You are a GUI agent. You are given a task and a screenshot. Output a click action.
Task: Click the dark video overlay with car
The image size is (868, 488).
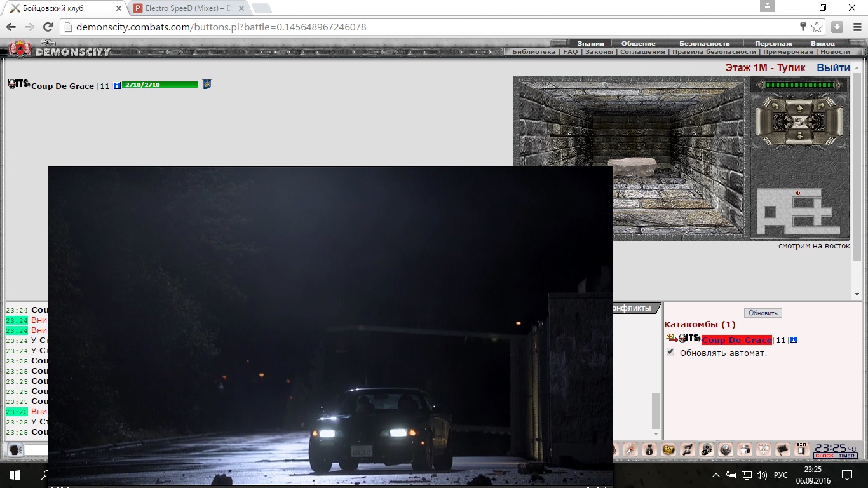pyautogui.click(x=330, y=325)
